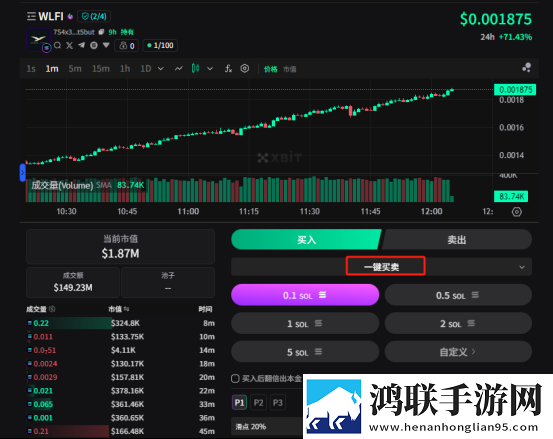Switch to the 买入 (buy) tab
Image resolution: width=553 pixels, height=439 pixels.
pyautogui.click(x=306, y=240)
